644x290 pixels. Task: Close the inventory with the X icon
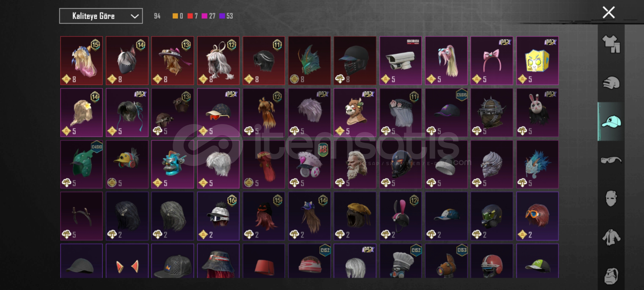(609, 12)
